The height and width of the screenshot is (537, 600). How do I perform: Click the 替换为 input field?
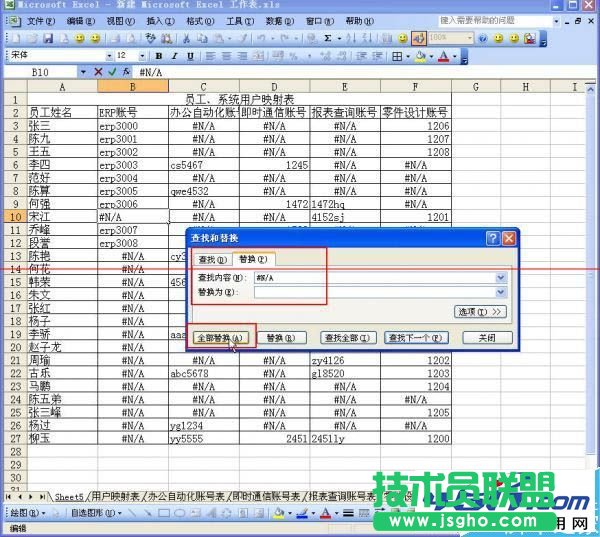point(374,292)
